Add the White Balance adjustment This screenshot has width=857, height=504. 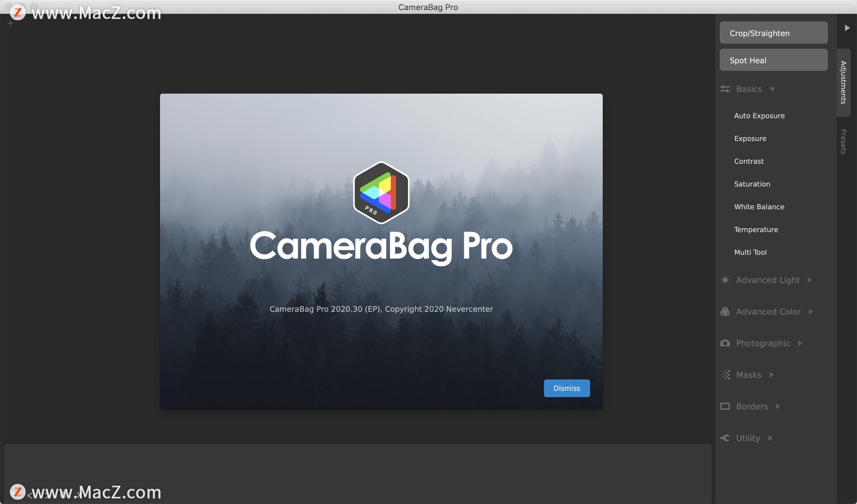coord(759,207)
